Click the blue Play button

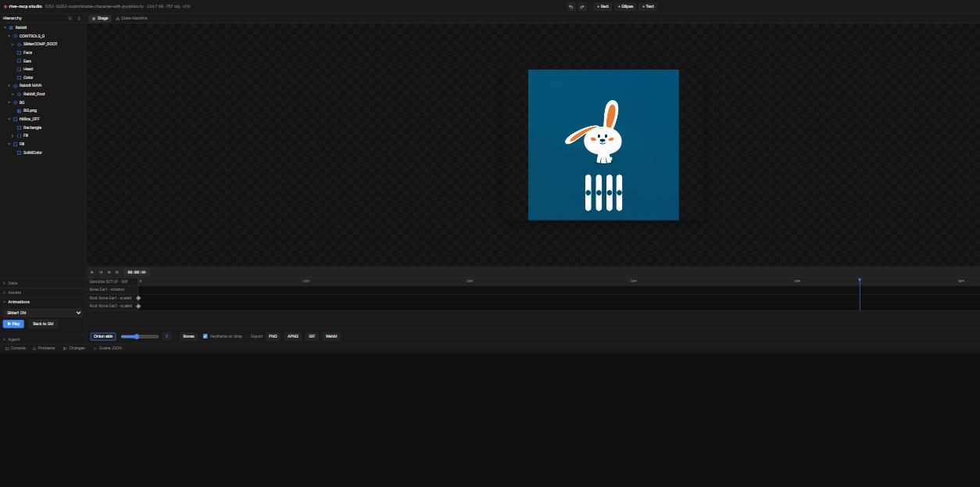click(x=13, y=324)
